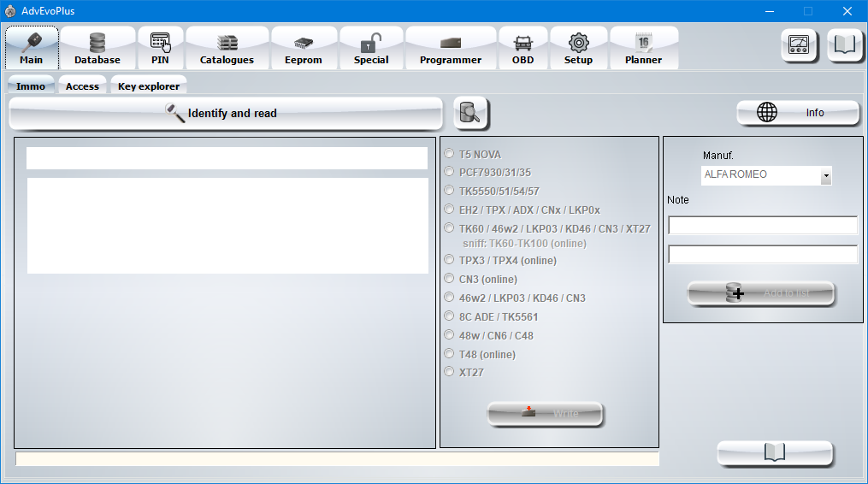
Task: Click the Write button
Action: click(545, 414)
